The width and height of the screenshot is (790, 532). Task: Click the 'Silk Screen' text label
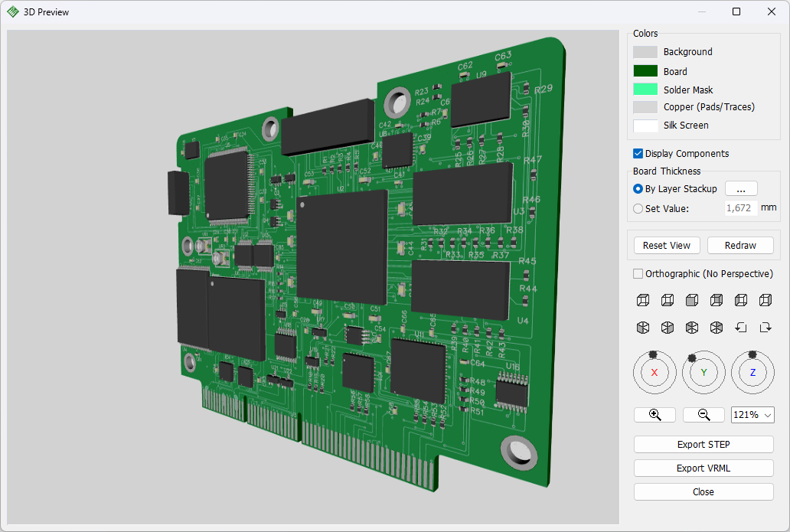pyautogui.click(x=686, y=126)
